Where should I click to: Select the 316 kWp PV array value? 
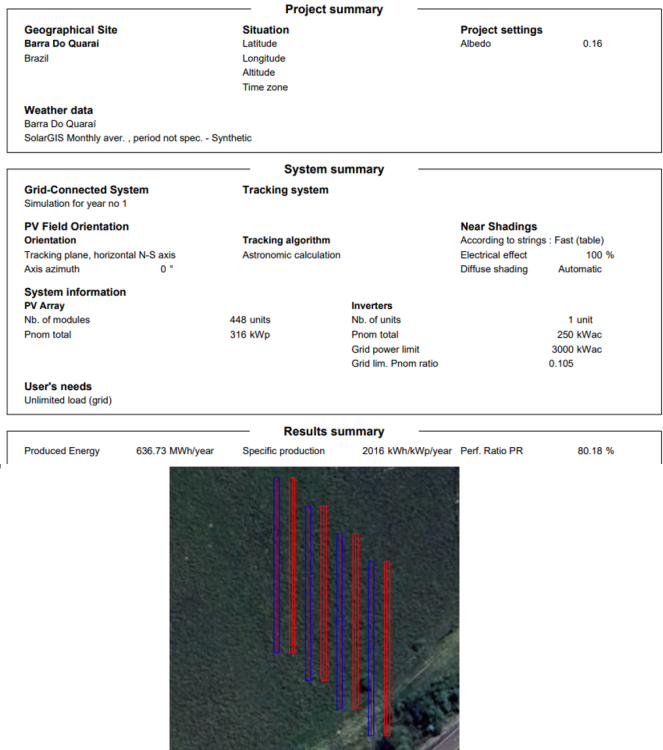coord(250,335)
